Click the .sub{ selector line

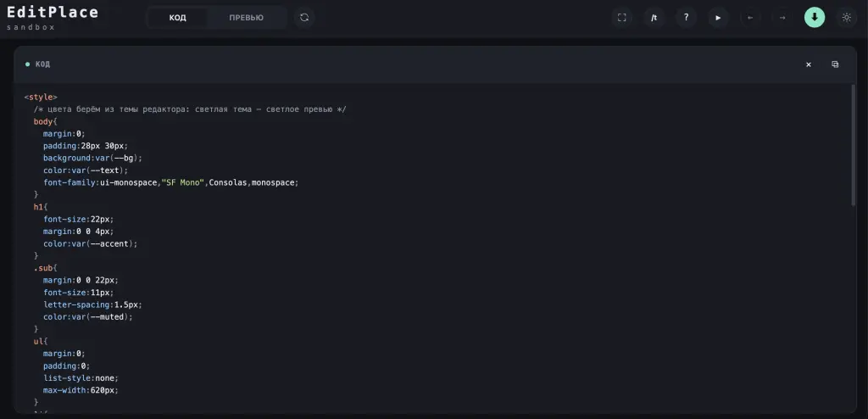[46, 268]
